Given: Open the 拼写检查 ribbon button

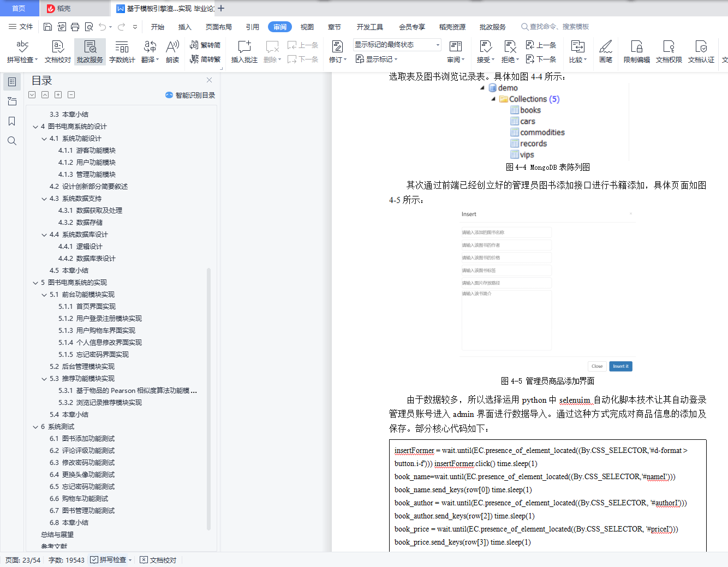Looking at the screenshot, I should point(22,52).
